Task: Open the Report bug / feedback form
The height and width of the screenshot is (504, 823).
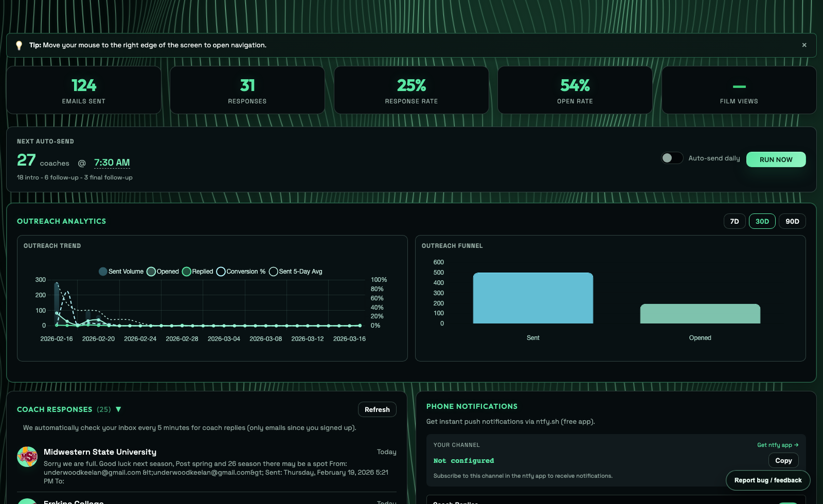Action: point(768,480)
